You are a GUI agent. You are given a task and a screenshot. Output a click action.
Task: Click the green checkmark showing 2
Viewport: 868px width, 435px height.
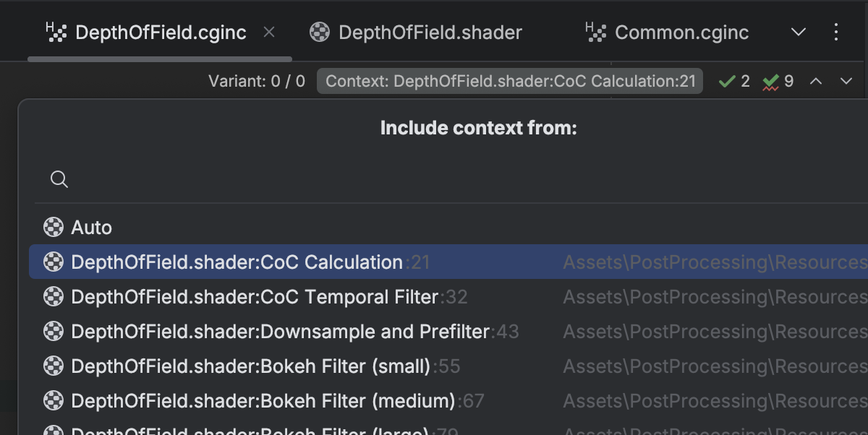[733, 81]
